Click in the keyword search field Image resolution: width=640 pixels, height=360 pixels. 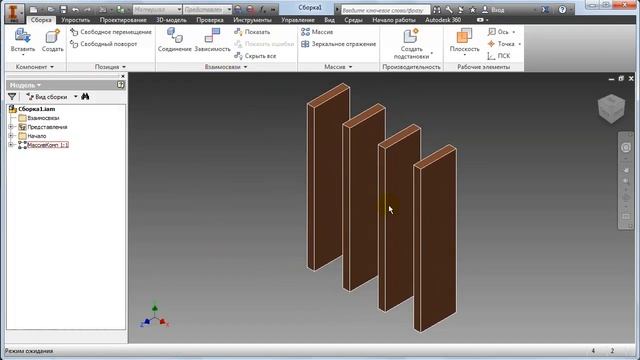pos(385,10)
